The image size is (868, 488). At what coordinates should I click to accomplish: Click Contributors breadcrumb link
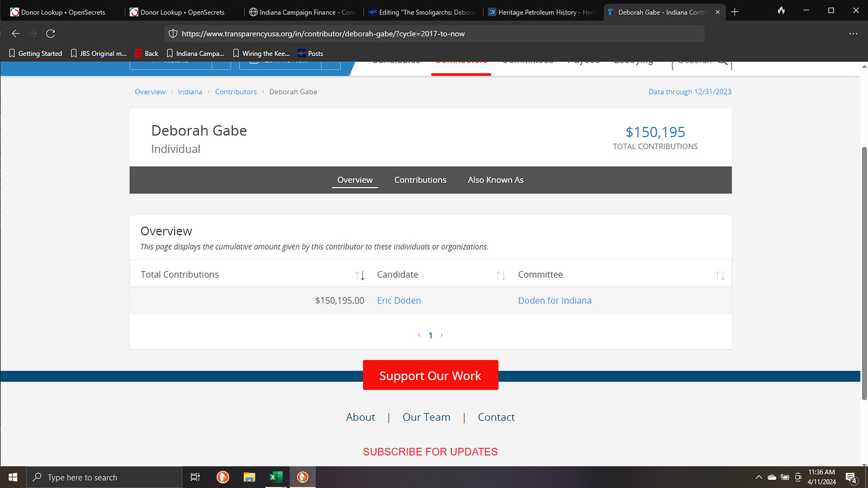[x=236, y=92]
